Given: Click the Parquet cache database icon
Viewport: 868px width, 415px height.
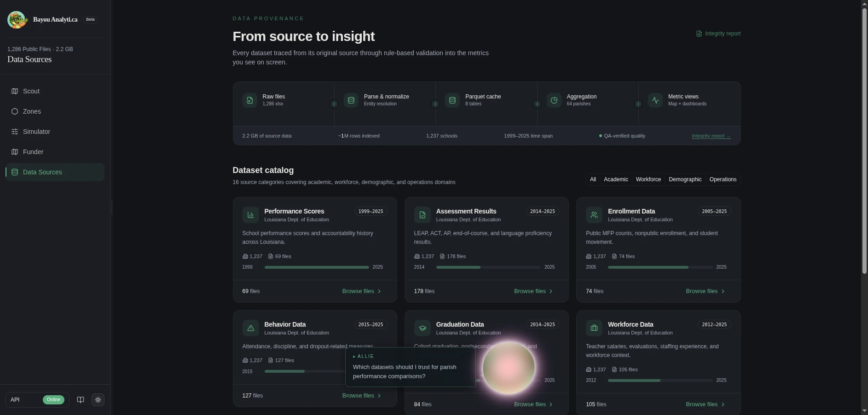Looking at the screenshot, I should click(x=452, y=100).
